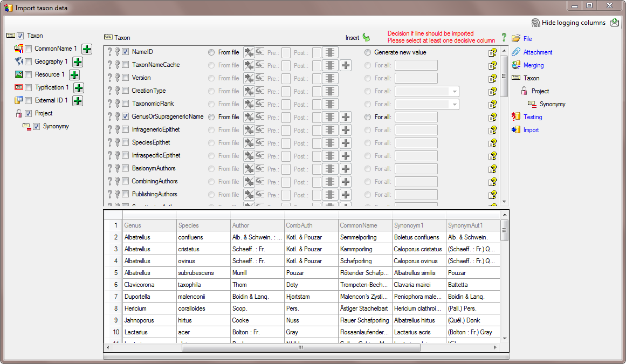Add another Geography entry with plus icon
Image resolution: width=626 pixels, height=364 pixels.
pos(78,62)
